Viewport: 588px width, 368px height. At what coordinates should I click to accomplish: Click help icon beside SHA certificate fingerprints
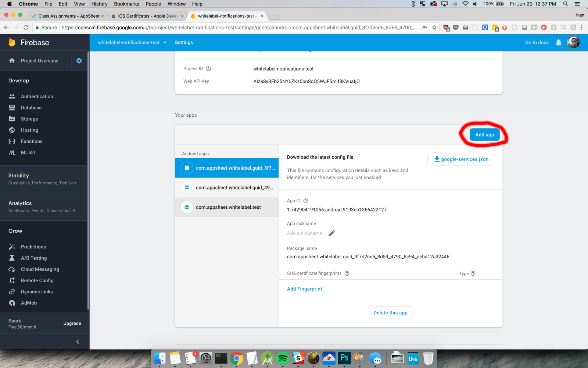tap(347, 273)
